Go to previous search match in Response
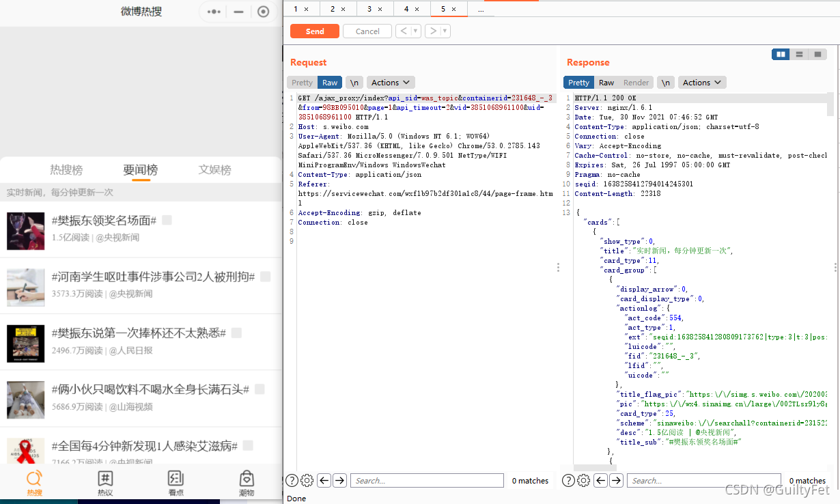 pos(600,481)
